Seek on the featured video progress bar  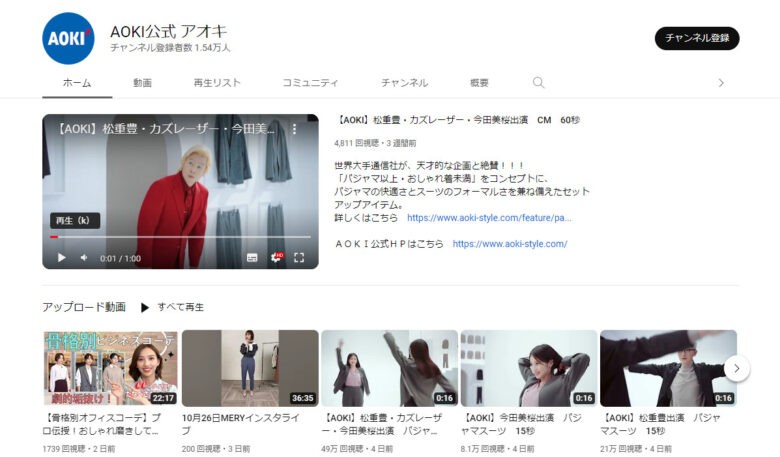(180, 237)
